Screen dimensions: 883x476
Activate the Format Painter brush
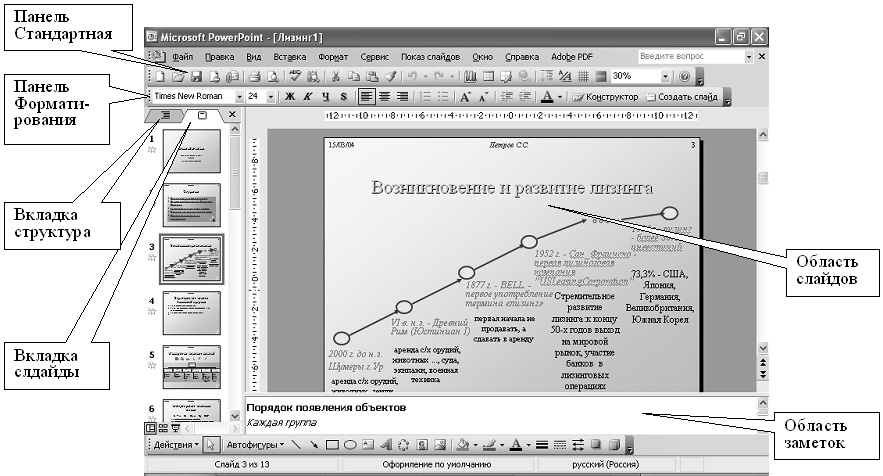coord(390,76)
